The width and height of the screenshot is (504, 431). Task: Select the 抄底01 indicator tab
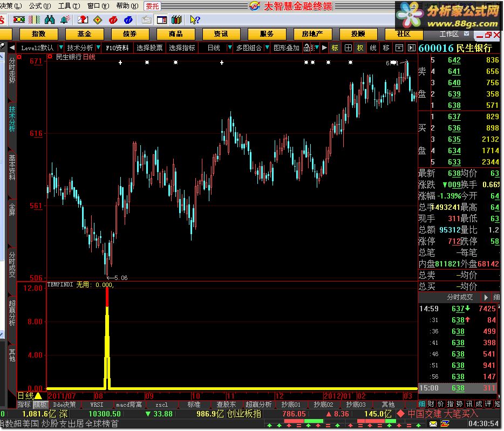(290, 405)
